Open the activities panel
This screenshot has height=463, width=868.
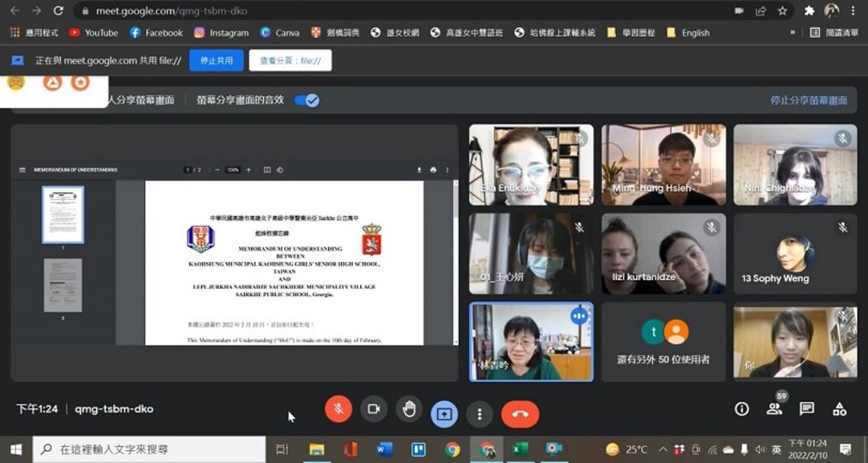coord(839,409)
